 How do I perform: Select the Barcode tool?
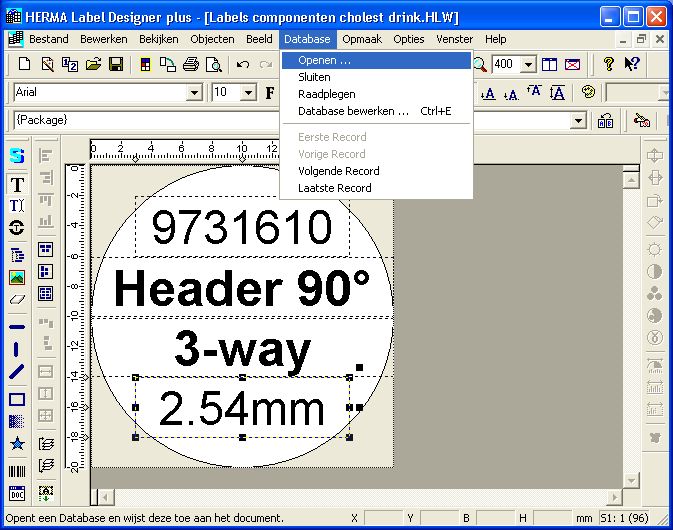tap(17, 471)
